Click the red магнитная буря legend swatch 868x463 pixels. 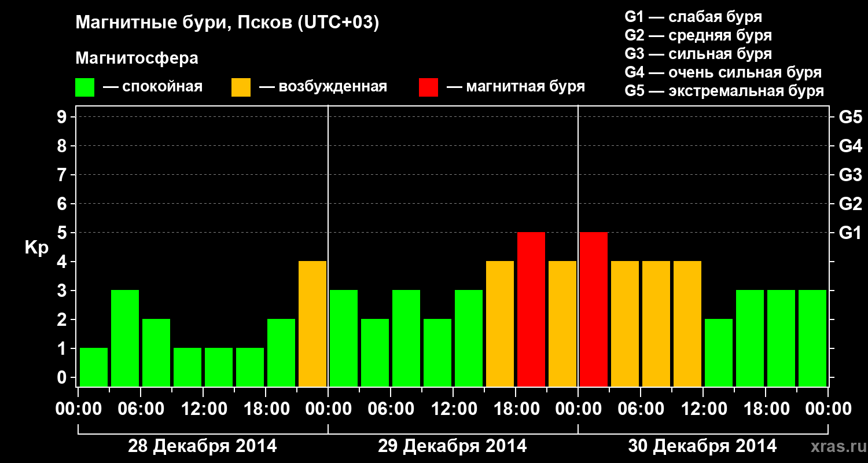(x=428, y=87)
